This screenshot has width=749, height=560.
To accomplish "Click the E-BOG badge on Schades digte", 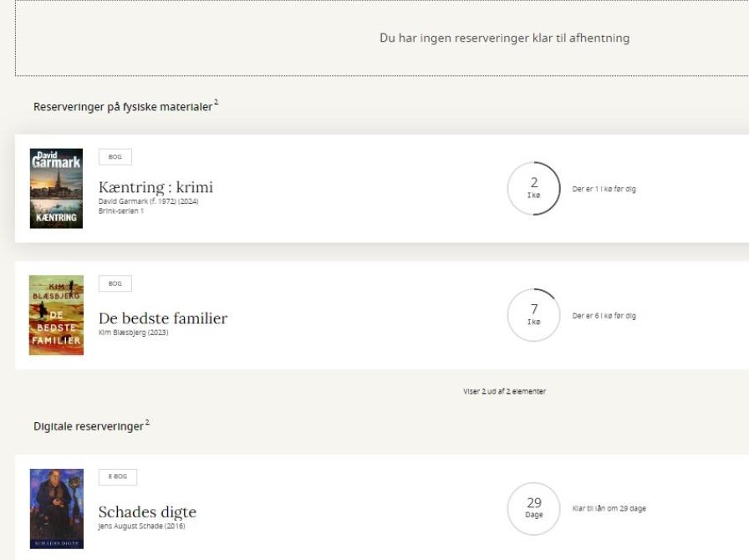I will (x=118, y=477).
